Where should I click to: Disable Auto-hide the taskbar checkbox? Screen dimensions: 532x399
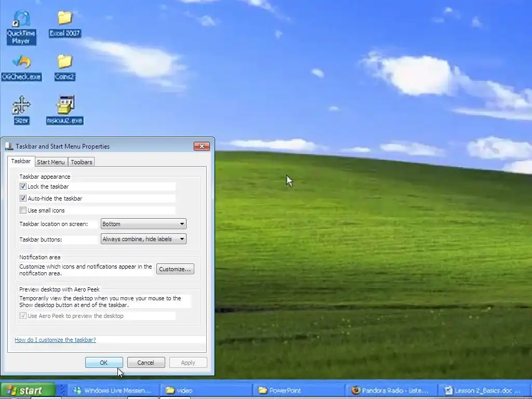pos(23,198)
